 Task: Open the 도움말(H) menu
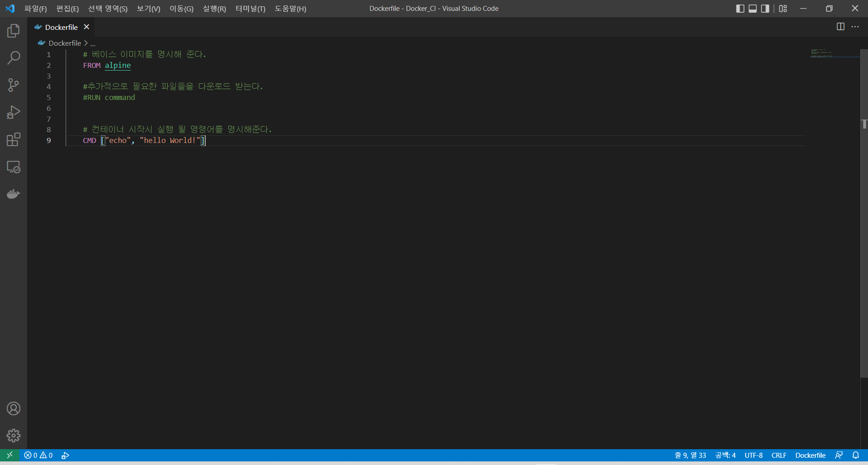290,9
